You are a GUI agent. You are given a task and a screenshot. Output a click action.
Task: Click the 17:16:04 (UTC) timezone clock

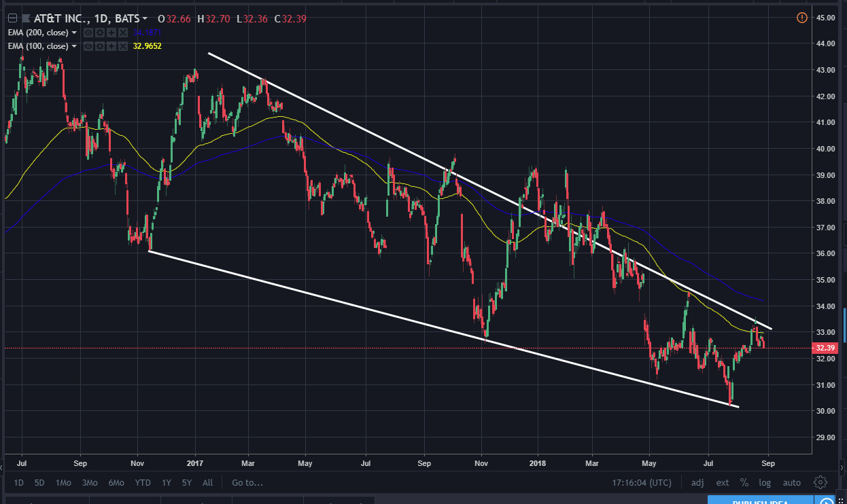(x=641, y=483)
